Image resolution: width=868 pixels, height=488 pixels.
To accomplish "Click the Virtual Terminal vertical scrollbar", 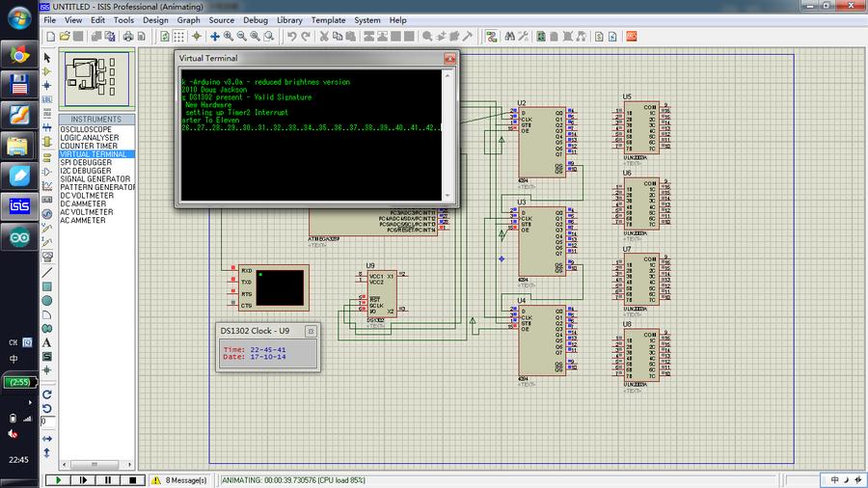I will (448, 135).
